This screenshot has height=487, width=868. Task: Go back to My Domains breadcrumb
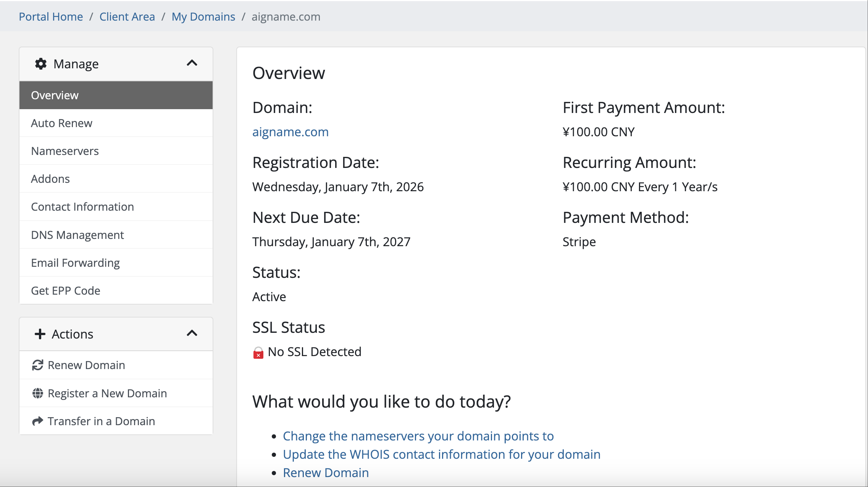pyautogui.click(x=203, y=16)
